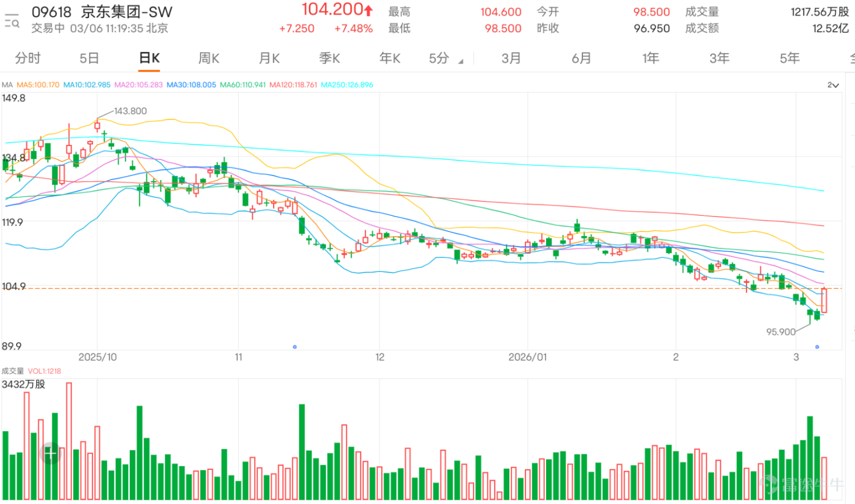The height and width of the screenshot is (504, 855).
Task: Set chart range to 6月
Action: pos(581,58)
